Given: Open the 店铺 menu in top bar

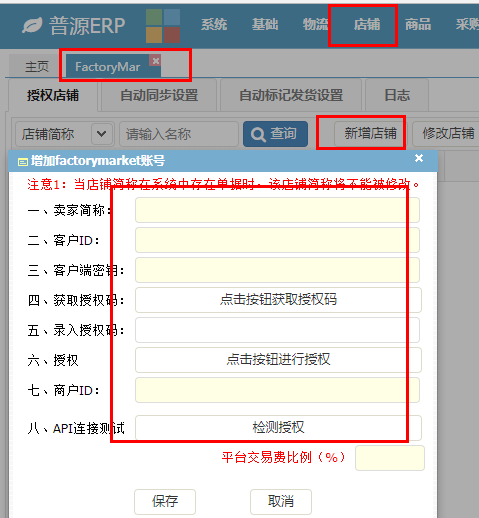Looking at the screenshot, I should point(367,25).
